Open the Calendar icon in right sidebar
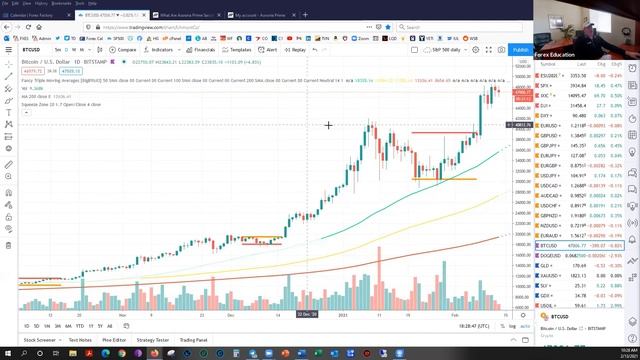This screenshot has height=360, width=640. (x=632, y=135)
